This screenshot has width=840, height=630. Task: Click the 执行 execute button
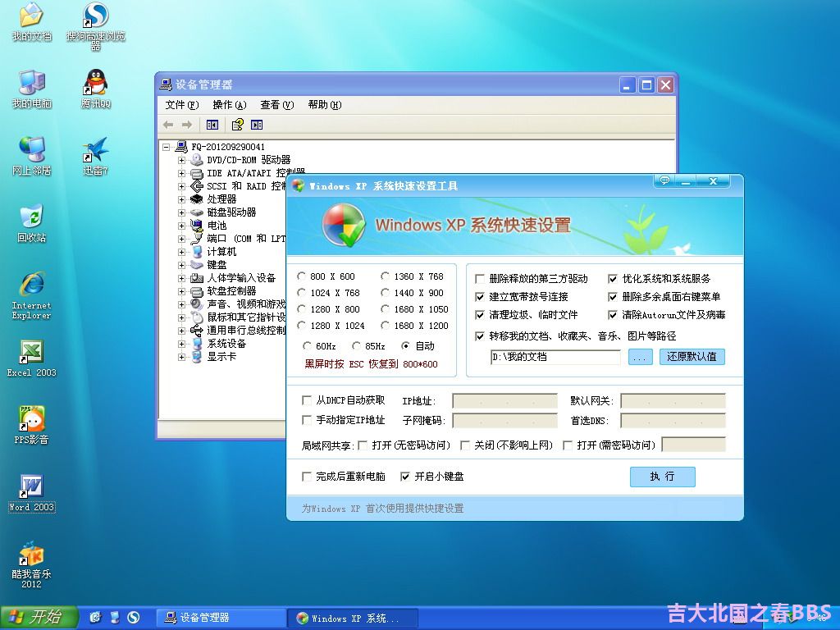(x=662, y=477)
